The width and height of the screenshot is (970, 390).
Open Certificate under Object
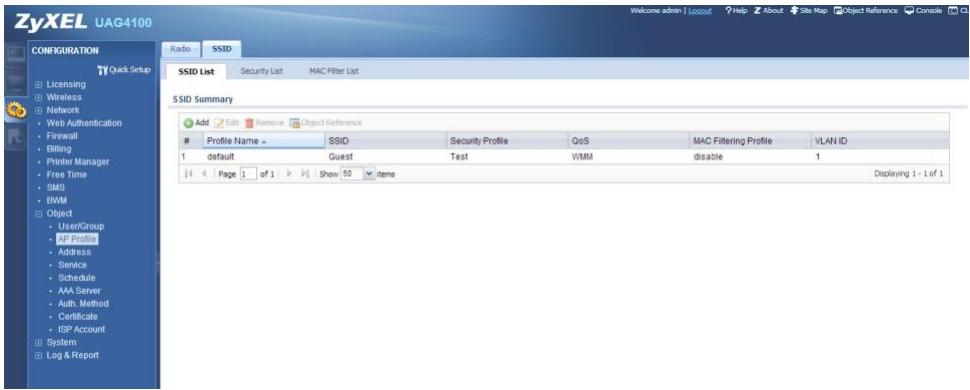(x=78, y=317)
